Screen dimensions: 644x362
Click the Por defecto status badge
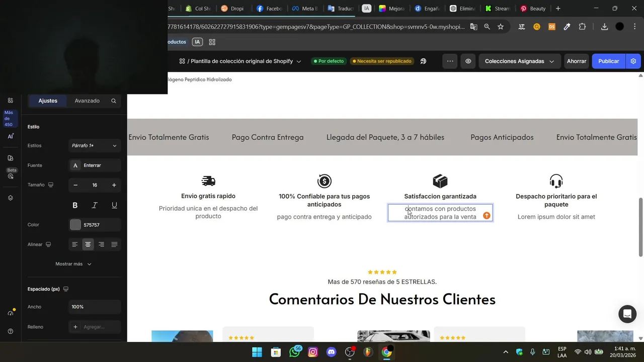[329, 61]
